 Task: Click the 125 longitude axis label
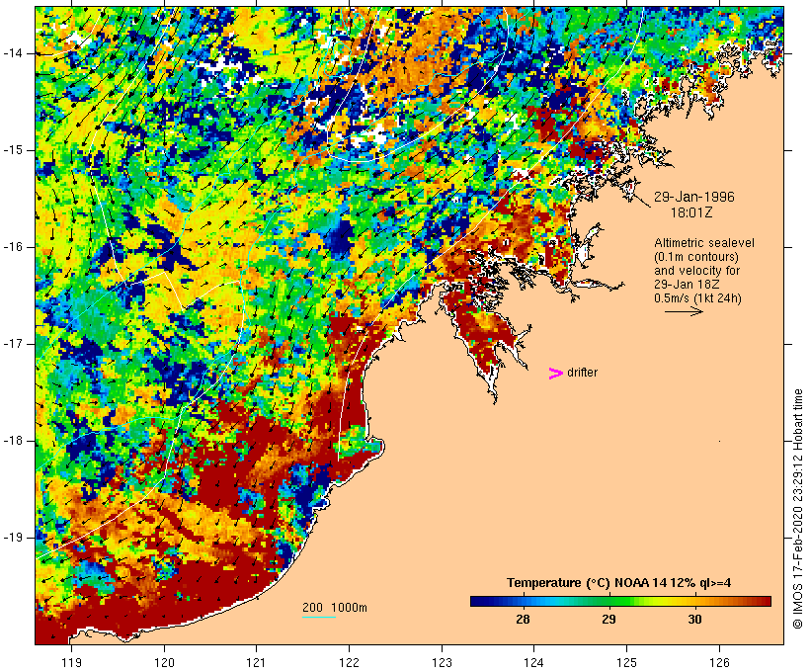pyautogui.click(x=627, y=663)
